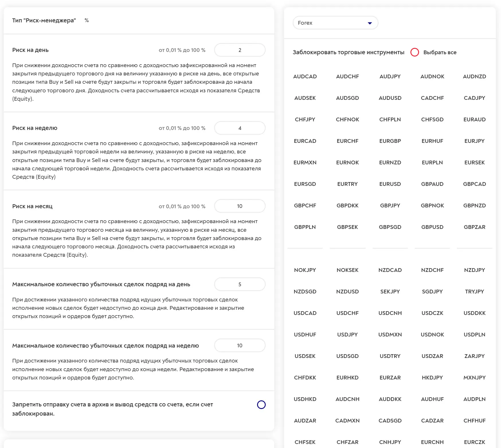Screen dimensions: 501x448
Task: Click the "Риск на неделю" value field
Action: point(240,128)
